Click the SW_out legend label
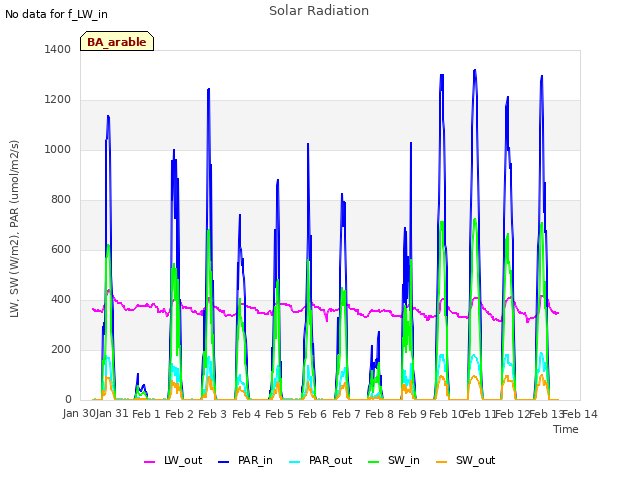Image resolution: width=640 pixels, height=480 pixels. (476, 460)
